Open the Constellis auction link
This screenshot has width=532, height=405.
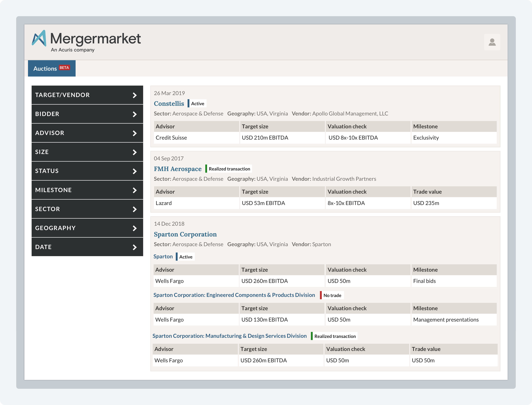pos(169,104)
